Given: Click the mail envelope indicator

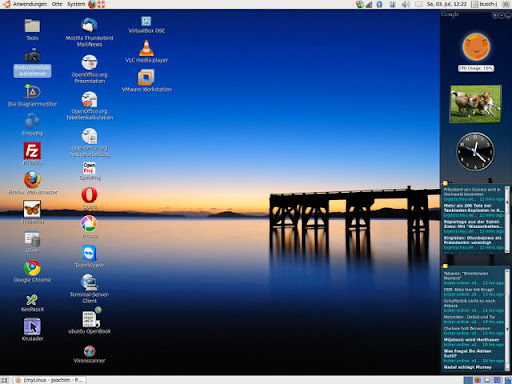Looking at the screenshot, I should click(419, 4).
